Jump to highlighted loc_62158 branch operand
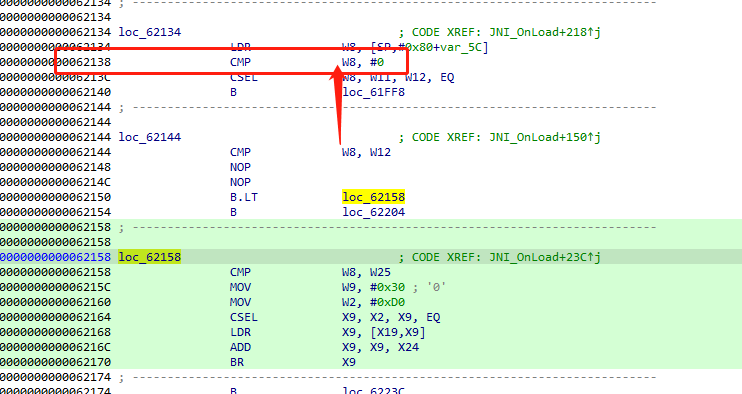The image size is (742, 394). coord(373,197)
